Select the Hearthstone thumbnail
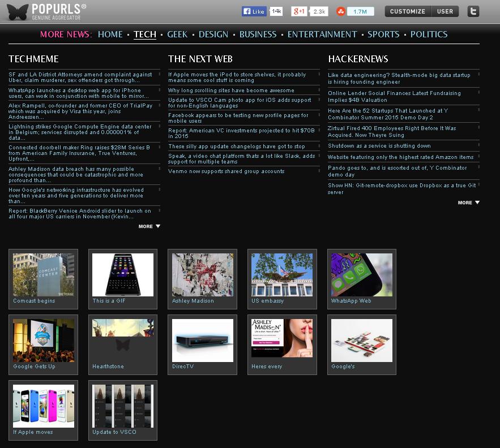Screen dimensions: 500x448 coord(123,341)
